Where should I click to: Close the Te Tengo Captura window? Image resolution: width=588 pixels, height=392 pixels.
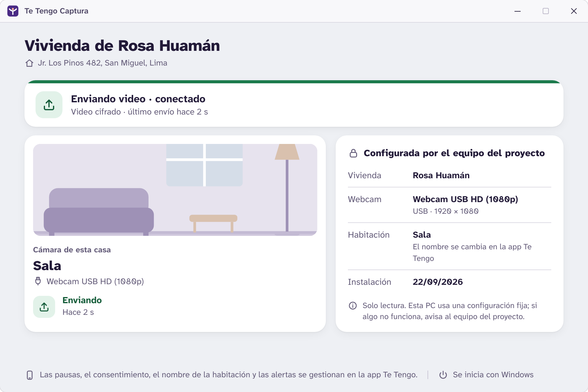click(x=574, y=11)
